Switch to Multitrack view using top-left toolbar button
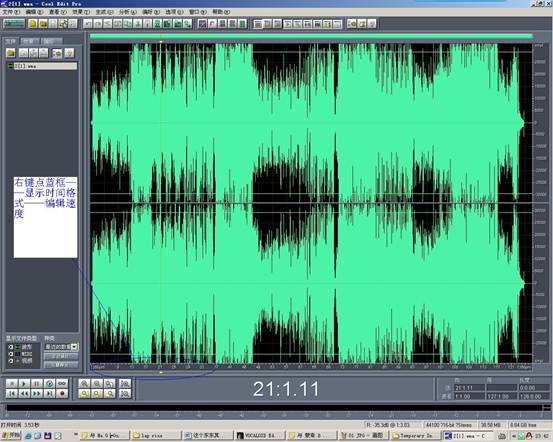 [14, 24]
